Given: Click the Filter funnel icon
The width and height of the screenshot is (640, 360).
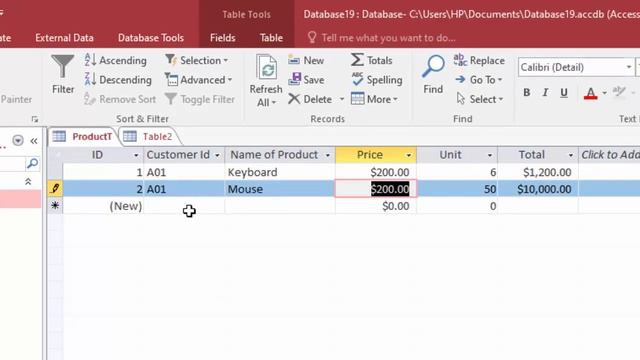Looking at the screenshot, I should point(63,67).
